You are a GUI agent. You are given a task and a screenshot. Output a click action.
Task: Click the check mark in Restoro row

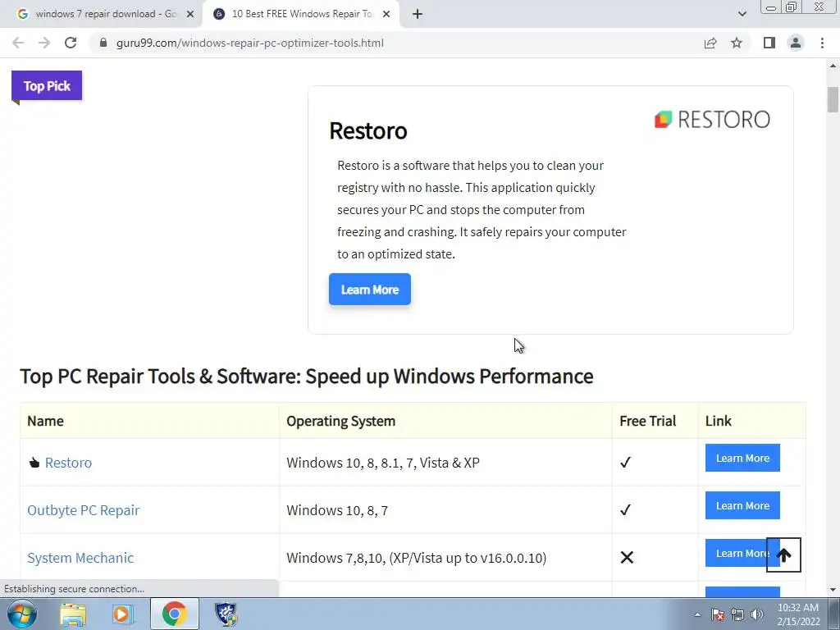pos(625,463)
